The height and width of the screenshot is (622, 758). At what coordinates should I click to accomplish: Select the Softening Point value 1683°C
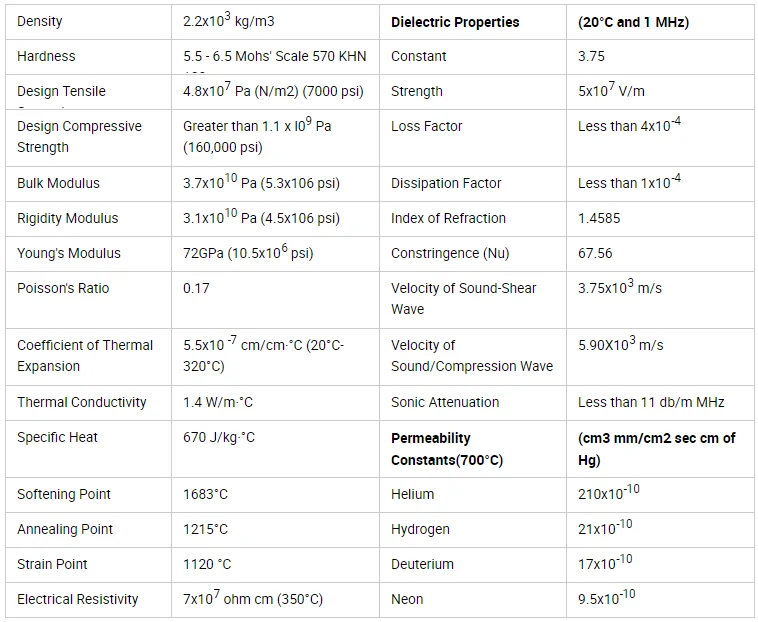click(205, 494)
